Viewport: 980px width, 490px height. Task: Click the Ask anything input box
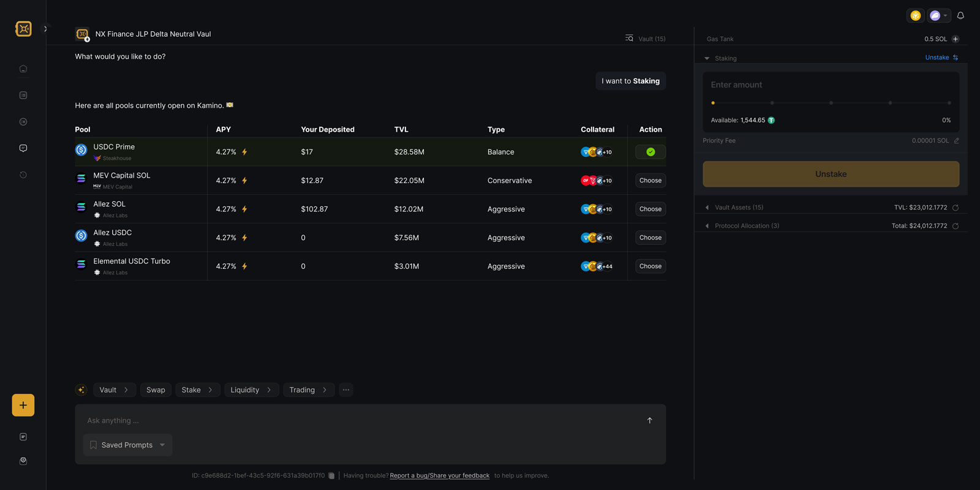361,421
